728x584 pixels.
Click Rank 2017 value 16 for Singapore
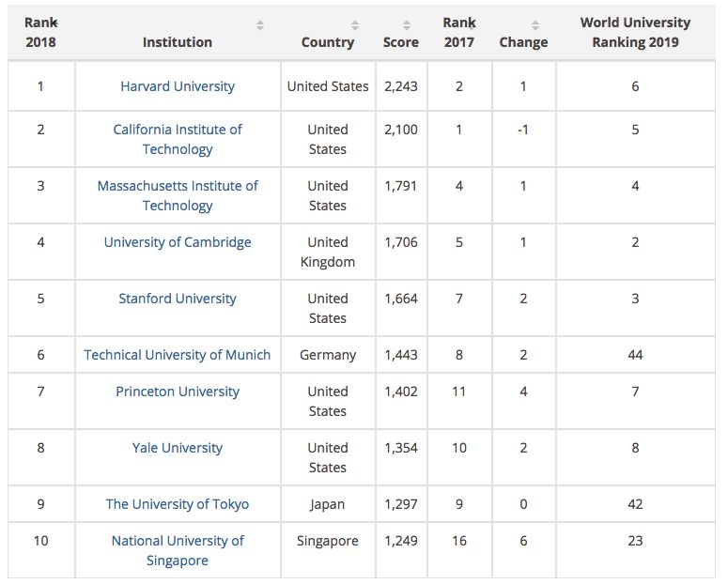pos(459,541)
